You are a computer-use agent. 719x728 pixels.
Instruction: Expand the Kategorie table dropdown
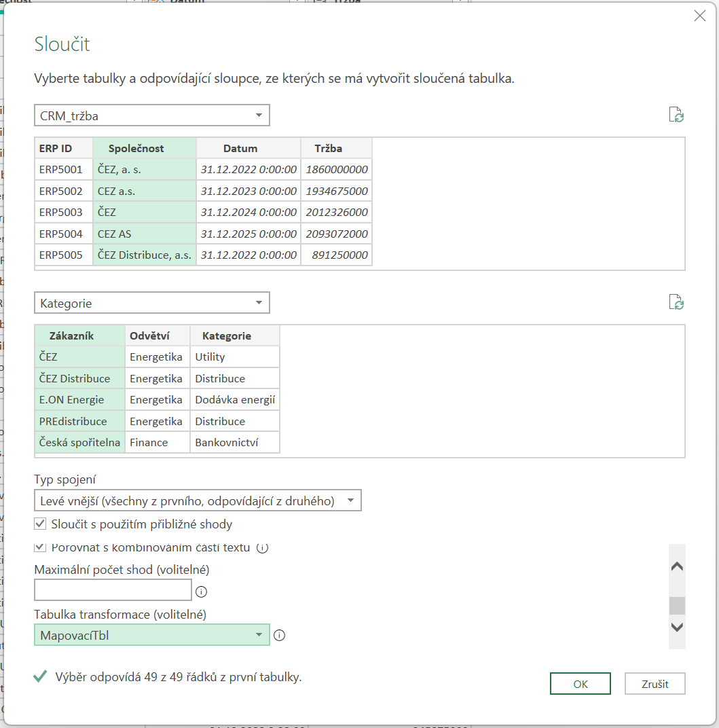pos(151,303)
